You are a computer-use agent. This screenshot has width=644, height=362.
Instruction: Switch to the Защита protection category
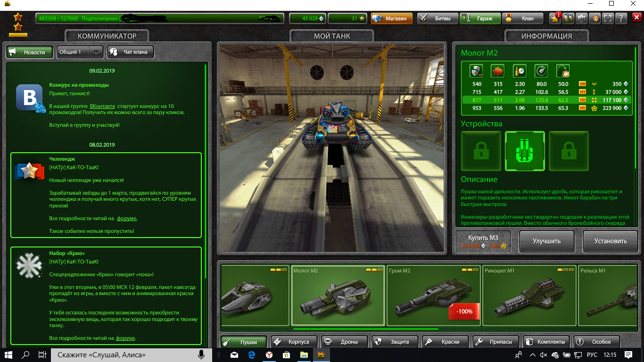(395, 342)
